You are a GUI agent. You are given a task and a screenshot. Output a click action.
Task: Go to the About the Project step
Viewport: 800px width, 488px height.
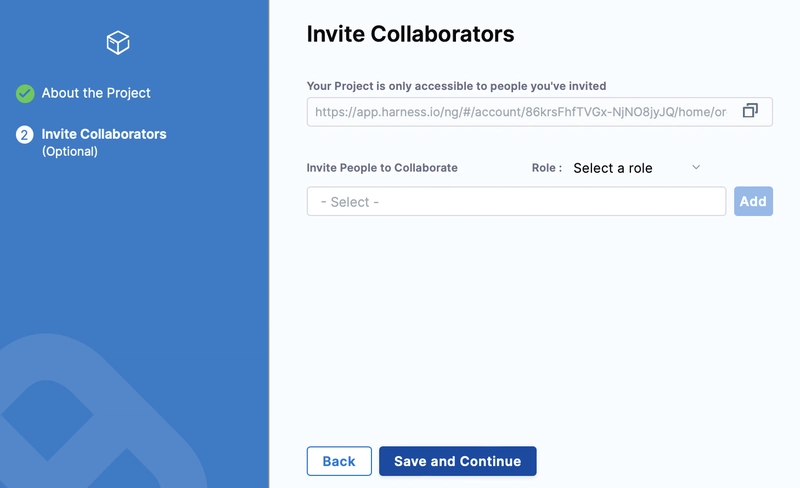click(x=96, y=93)
